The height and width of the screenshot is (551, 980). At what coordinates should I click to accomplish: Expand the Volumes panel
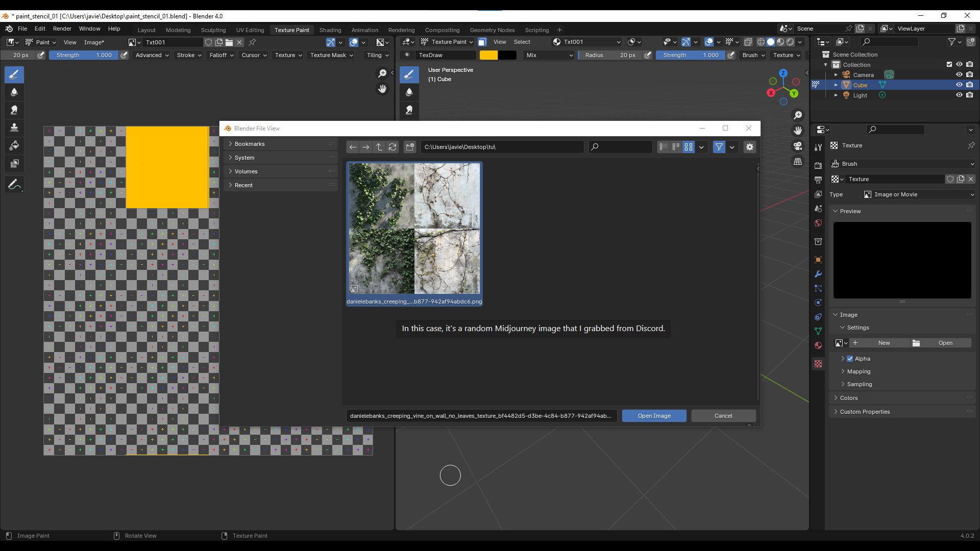pyautogui.click(x=281, y=171)
